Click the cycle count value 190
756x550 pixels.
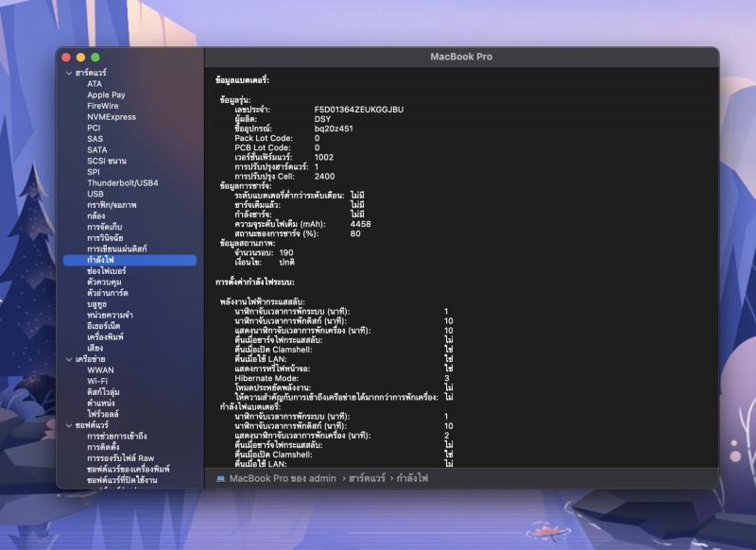[286, 252]
